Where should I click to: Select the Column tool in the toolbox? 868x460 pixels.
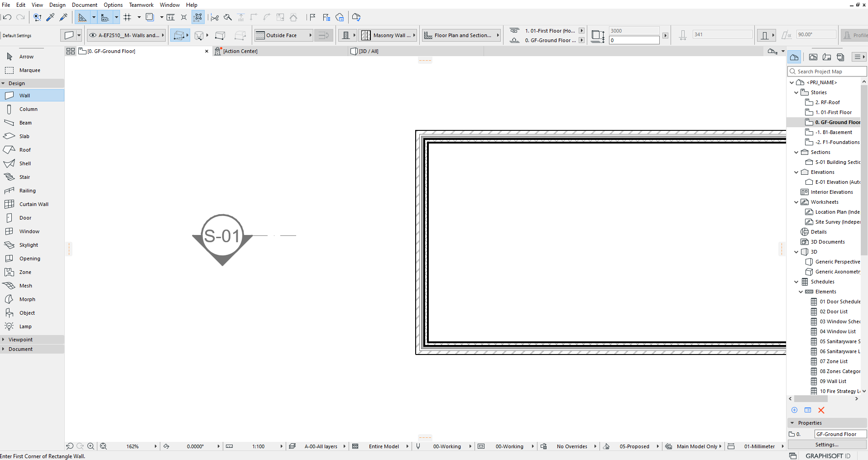tap(28, 109)
